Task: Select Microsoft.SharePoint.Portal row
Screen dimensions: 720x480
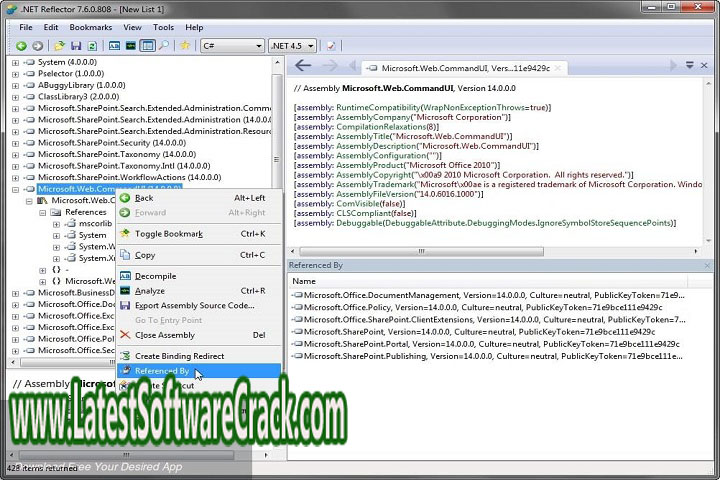Action: (486, 344)
